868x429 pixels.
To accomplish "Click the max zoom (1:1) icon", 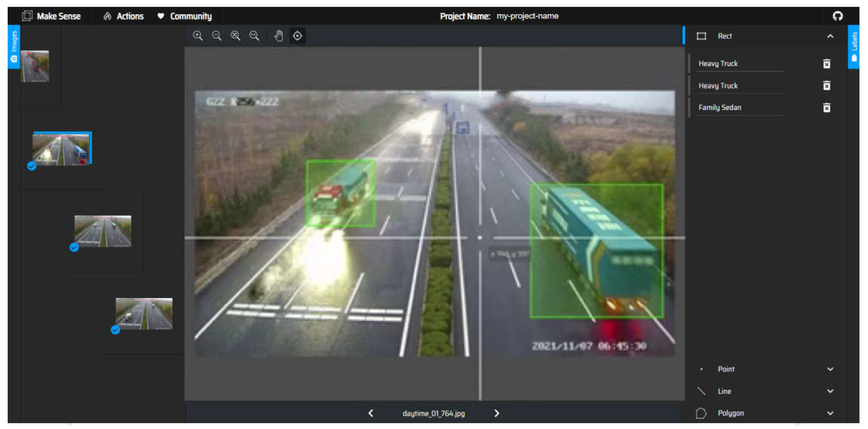I will (254, 36).
